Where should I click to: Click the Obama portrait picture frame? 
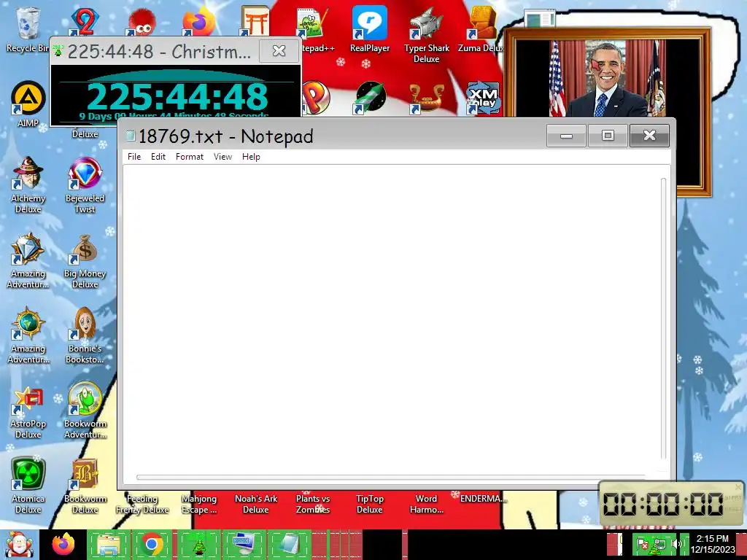pyautogui.click(x=608, y=79)
